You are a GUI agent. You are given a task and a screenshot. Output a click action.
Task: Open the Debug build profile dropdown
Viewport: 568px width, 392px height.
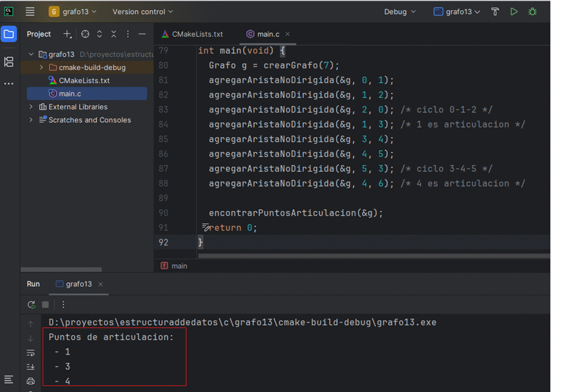click(x=400, y=12)
